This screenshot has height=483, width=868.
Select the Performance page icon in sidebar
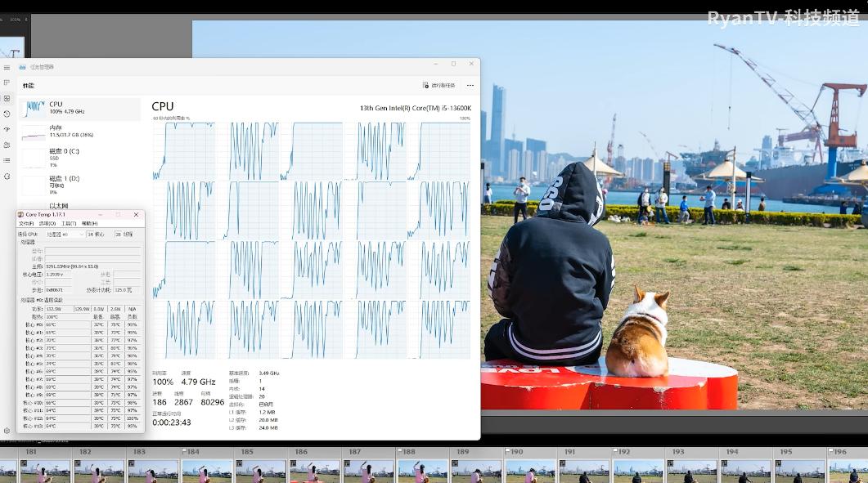tap(7, 98)
